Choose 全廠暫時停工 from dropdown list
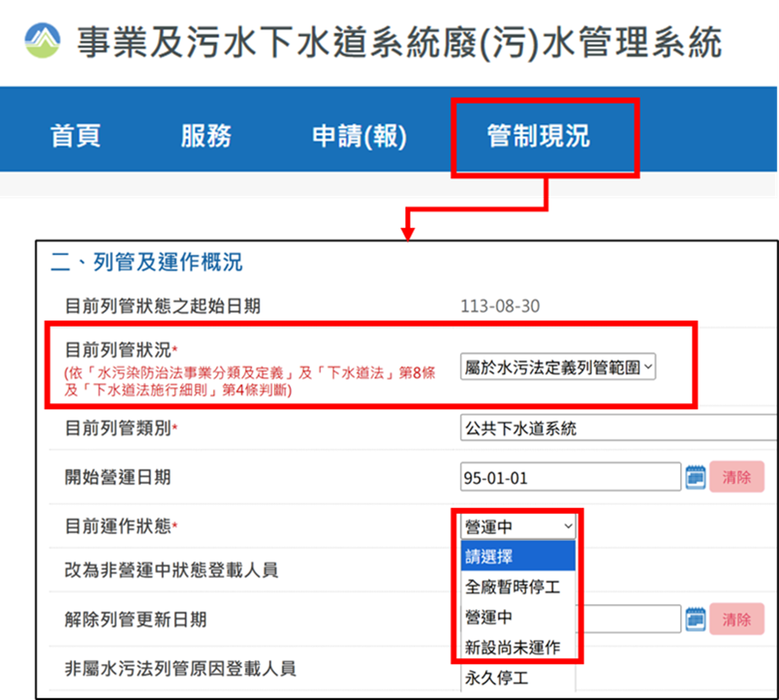Viewport: 779px width, 700px height. pos(518,587)
